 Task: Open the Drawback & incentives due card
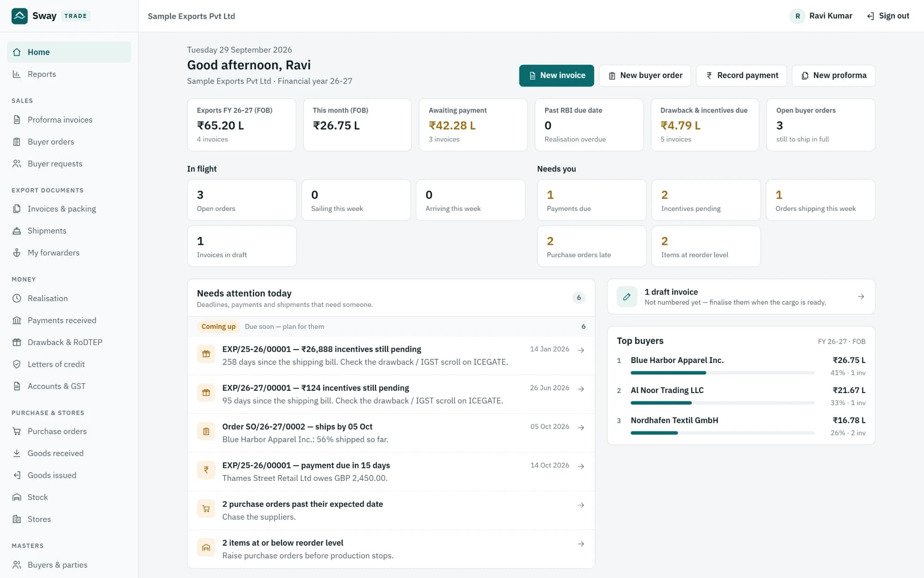click(x=705, y=125)
